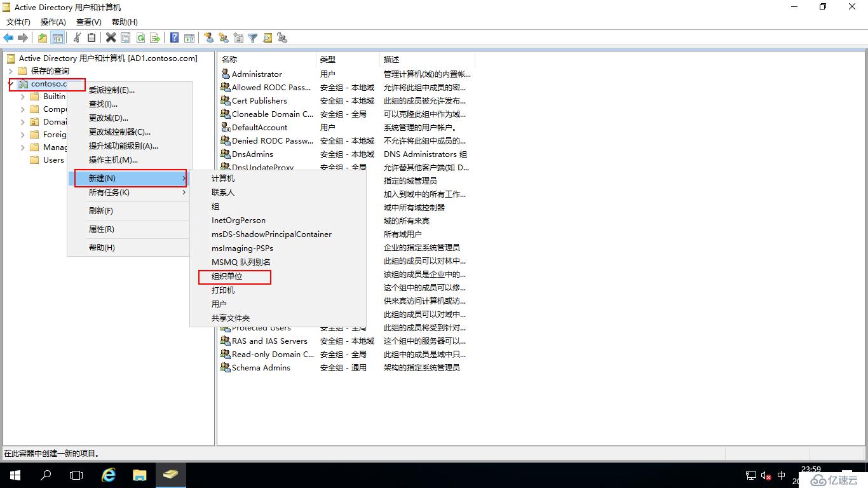868x488 pixels.
Task: Expand the Domai… tree node
Action: point(23,122)
